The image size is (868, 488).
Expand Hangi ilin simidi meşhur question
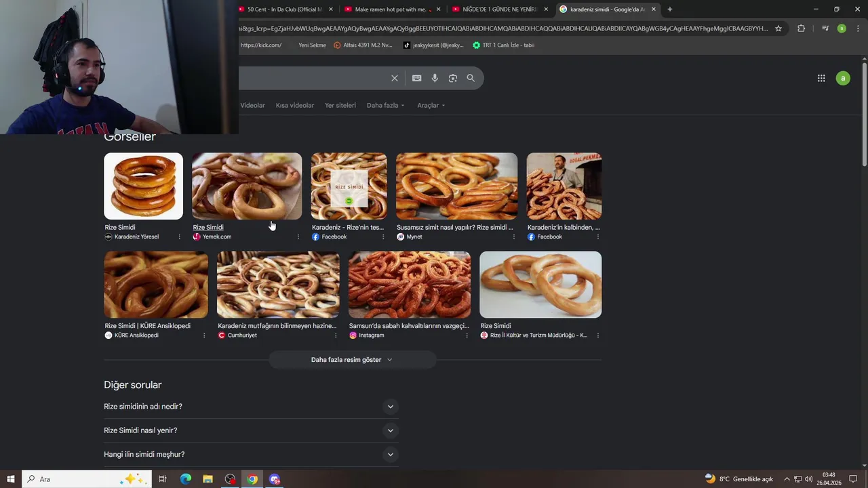coord(251,454)
